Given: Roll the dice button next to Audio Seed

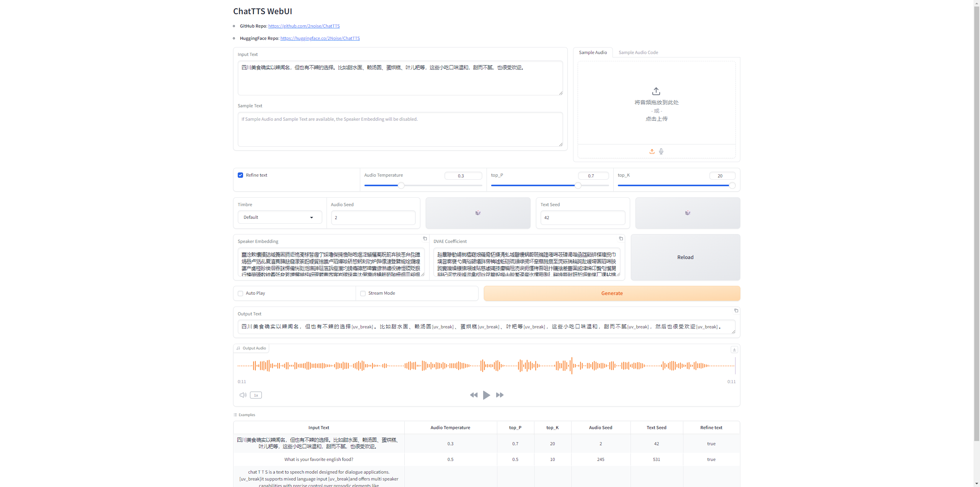Looking at the screenshot, I should coord(478,213).
